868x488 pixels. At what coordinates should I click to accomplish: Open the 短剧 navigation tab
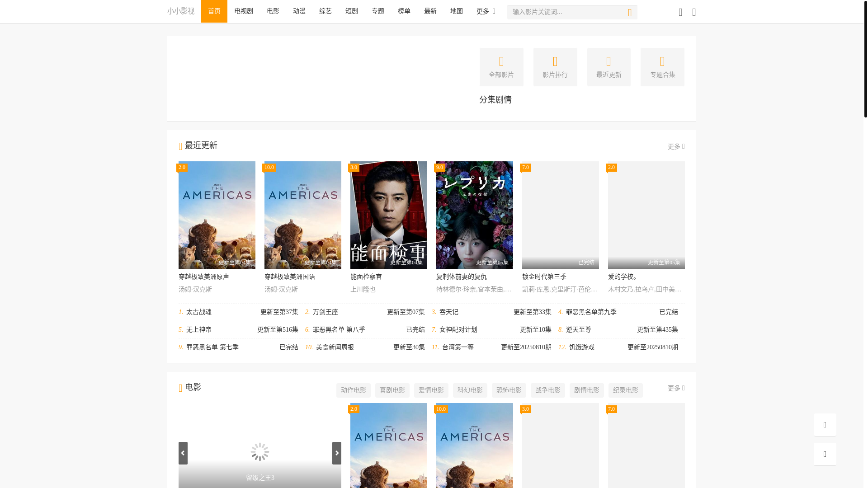point(352,11)
